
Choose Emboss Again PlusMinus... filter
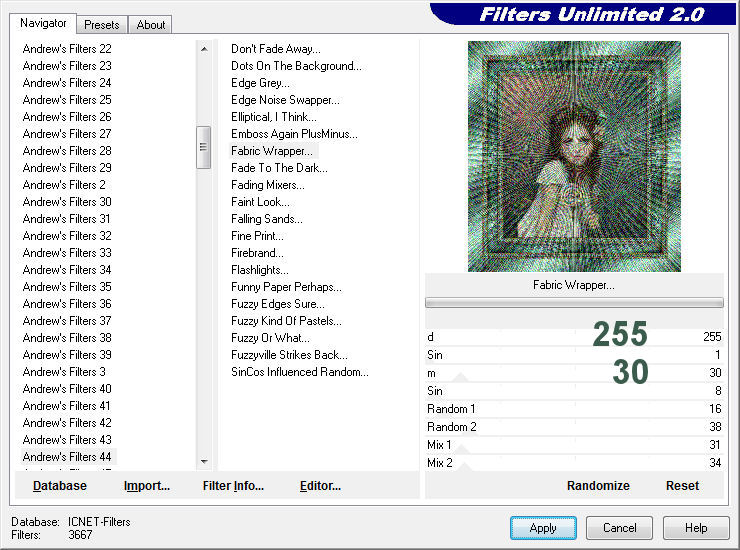coord(294,134)
